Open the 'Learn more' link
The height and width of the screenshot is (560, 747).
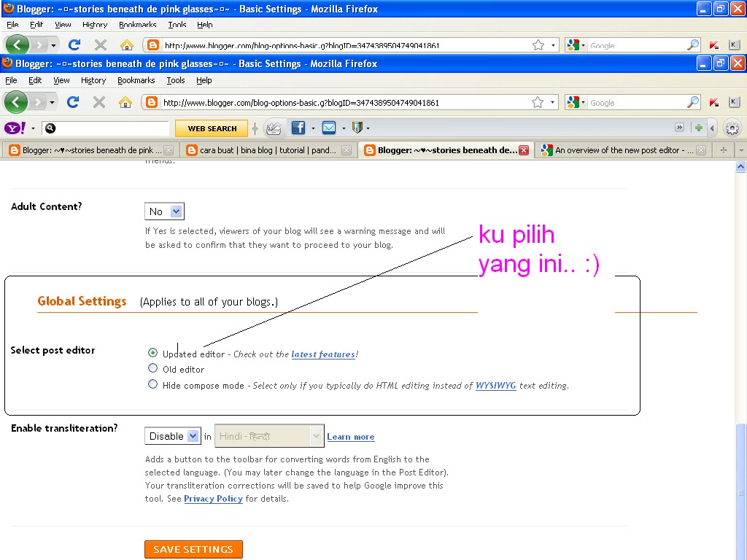[x=351, y=437]
